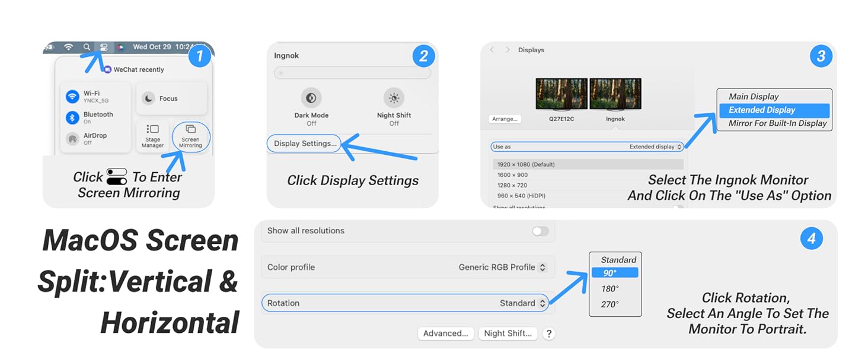Go forward with the right chevron in Displays
This screenshot has height=356, width=868.
pyautogui.click(x=508, y=50)
